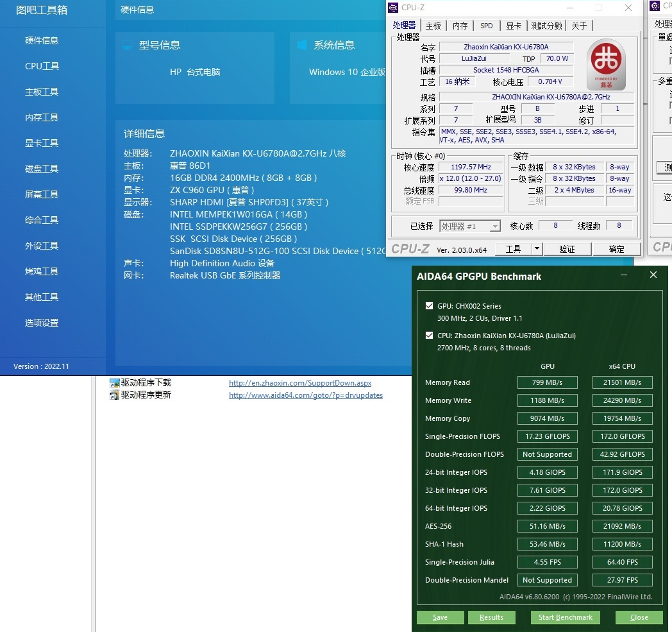Open the 工具 dropdown arrow in CPU-Z
Screen dimensions: 672x632
536,248
